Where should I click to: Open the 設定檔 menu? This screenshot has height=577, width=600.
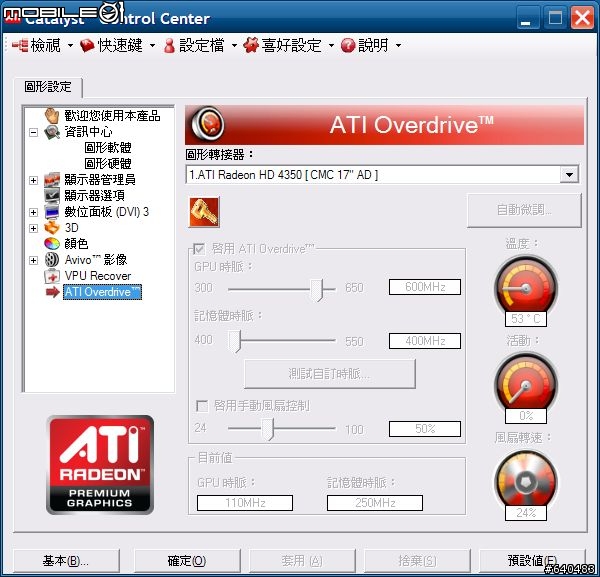point(201,45)
